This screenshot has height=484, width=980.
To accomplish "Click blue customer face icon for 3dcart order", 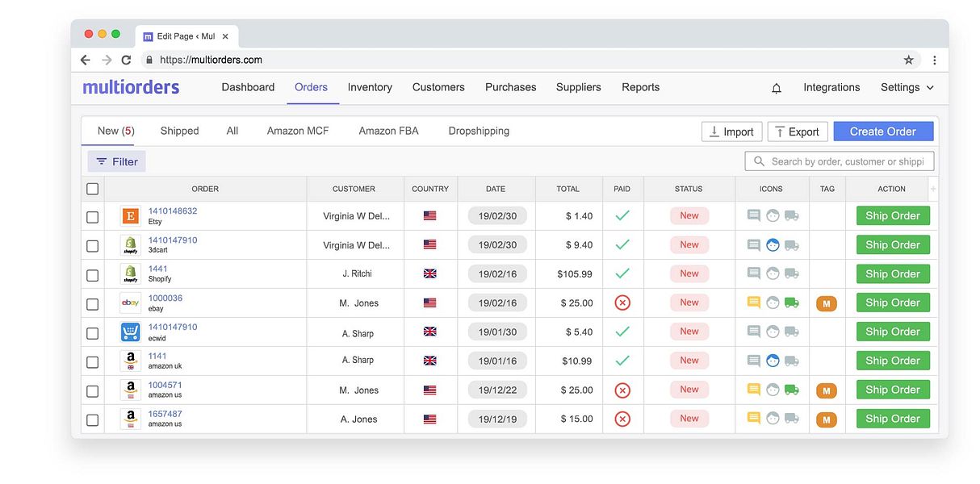I will coord(773,245).
